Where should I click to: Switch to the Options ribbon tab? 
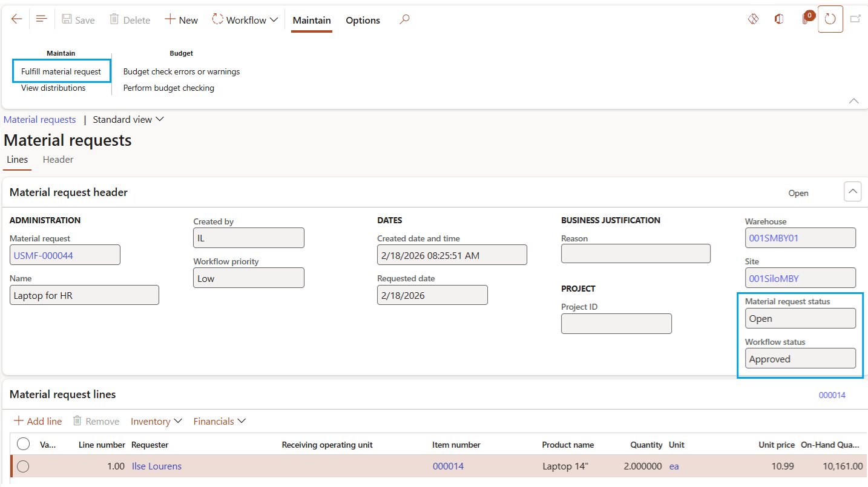coord(363,20)
